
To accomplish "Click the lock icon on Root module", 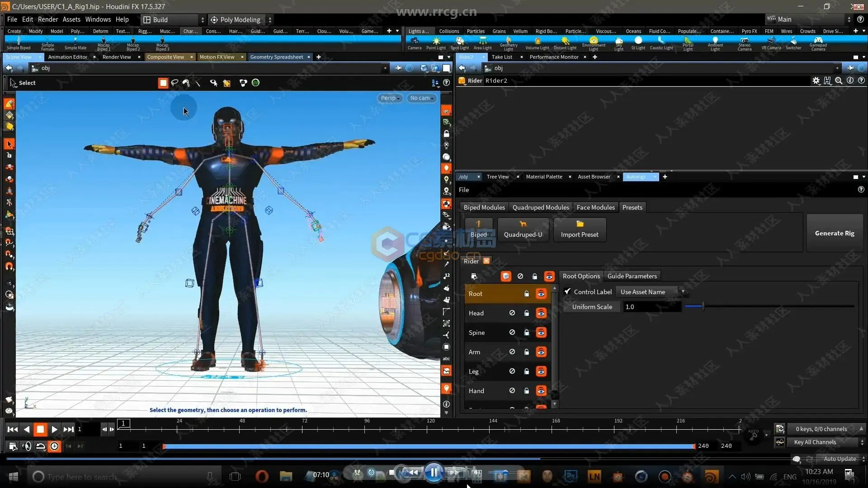I will 526,294.
